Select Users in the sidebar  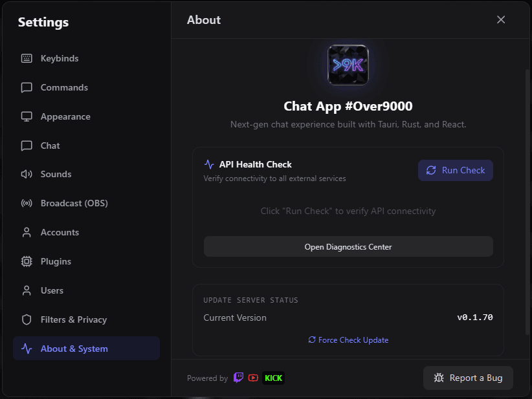click(x=52, y=290)
